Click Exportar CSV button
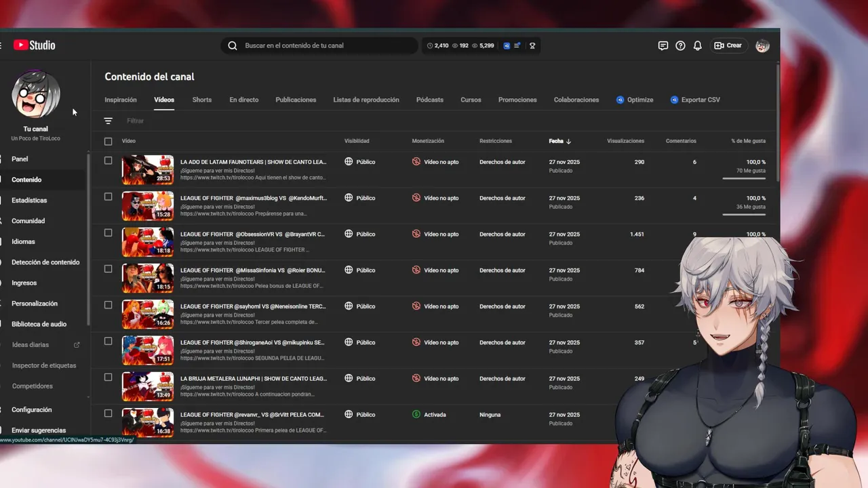The height and width of the screenshot is (488, 868). click(x=695, y=100)
